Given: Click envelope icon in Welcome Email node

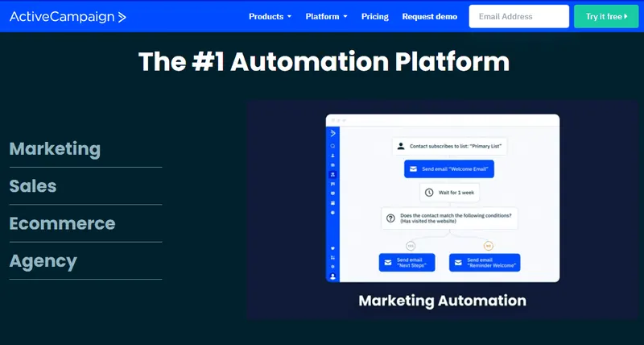Looking at the screenshot, I should (413, 169).
